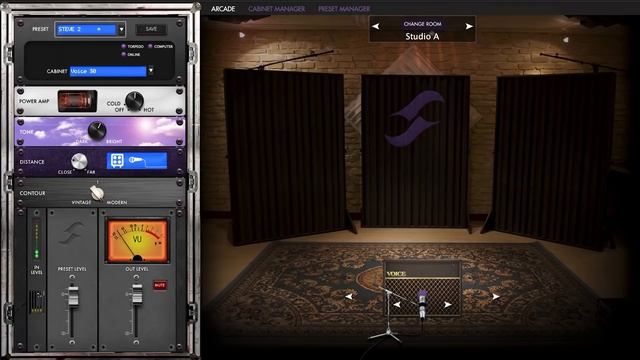Select the Computer cabinet source radio
The width and height of the screenshot is (640, 360).
click(150, 47)
